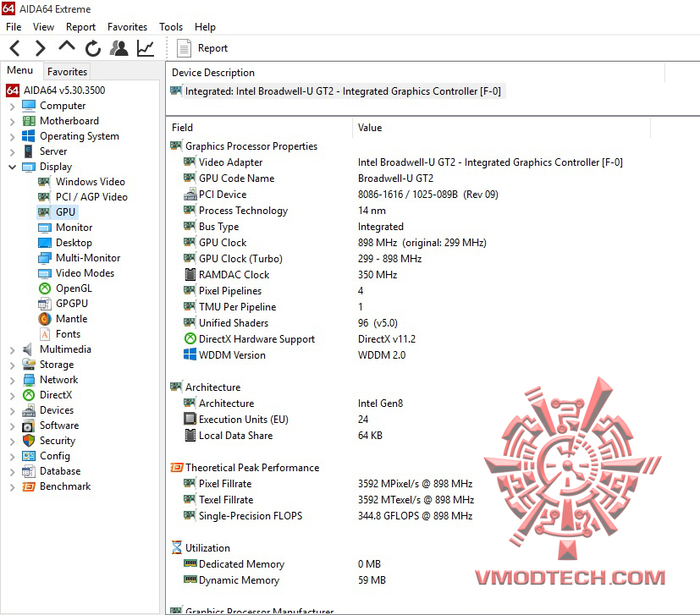Expand the Computer tree node
The image size is (700, 615).
coord(12,107)
